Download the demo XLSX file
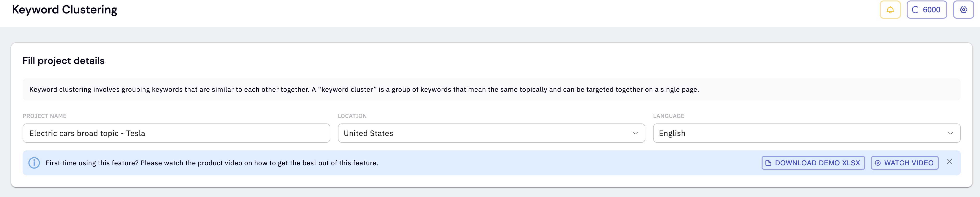The height and width of the screenshot is (197, 980). point(813,163)
